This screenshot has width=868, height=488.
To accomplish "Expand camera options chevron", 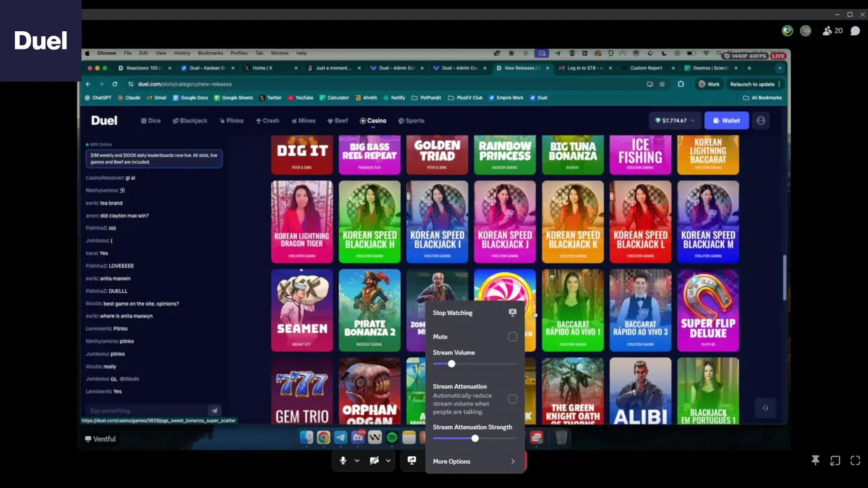I will pyautogui.click(x=388, y=461).
